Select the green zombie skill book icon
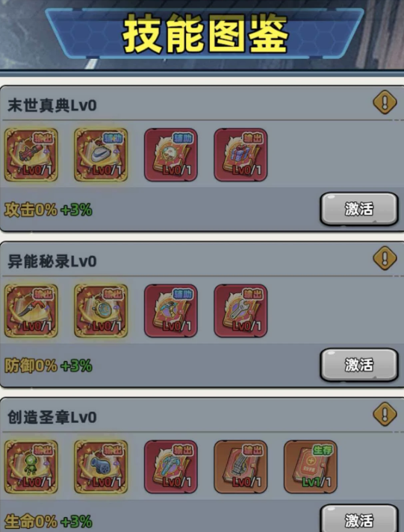This screenshot has width=404, height=532. 31,467
